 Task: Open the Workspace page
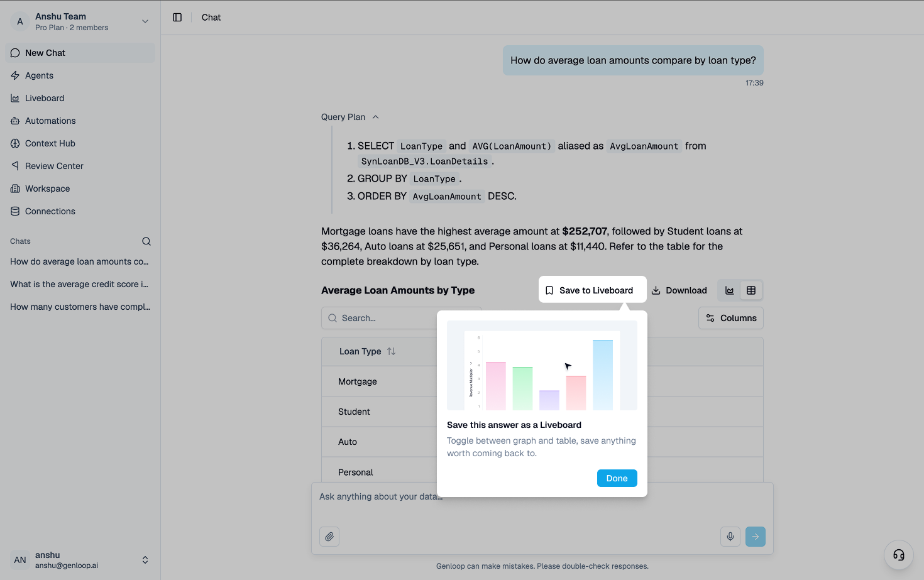point(80,189)
